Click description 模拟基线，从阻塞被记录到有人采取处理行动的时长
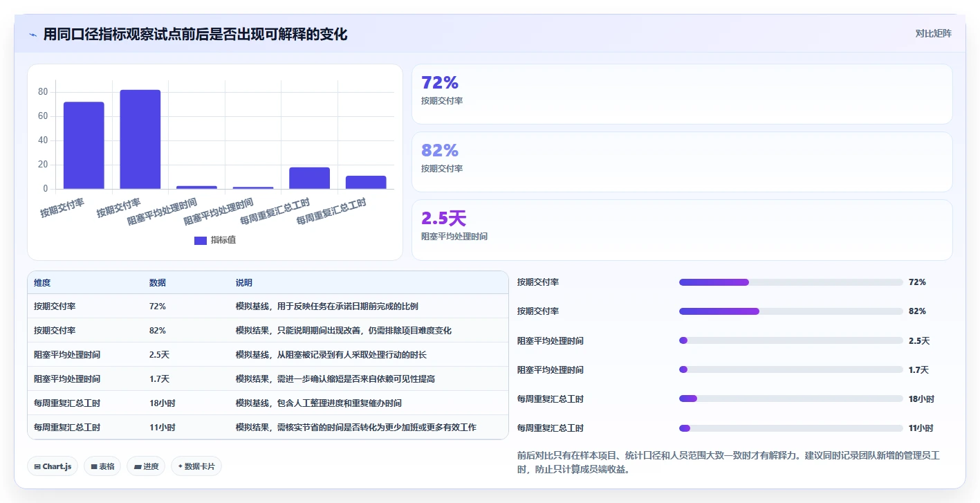Screen dimensions: 980x503 (x=331, y=354)
